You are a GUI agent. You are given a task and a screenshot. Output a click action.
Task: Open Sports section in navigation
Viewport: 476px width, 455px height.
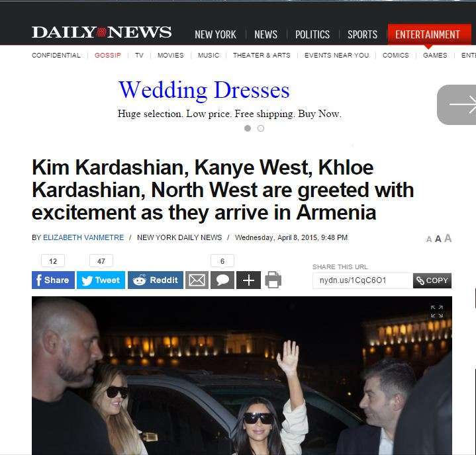tap(363, 34)
